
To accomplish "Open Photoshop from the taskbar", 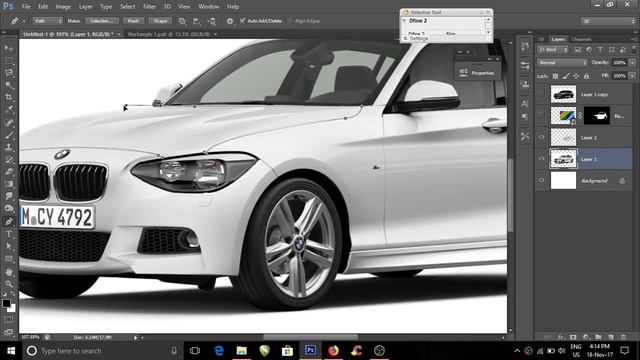I will (x=310, y=350).
